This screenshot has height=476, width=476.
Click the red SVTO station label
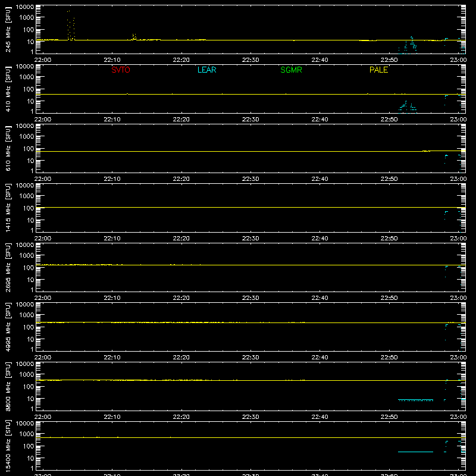click(x=121, y=70)
